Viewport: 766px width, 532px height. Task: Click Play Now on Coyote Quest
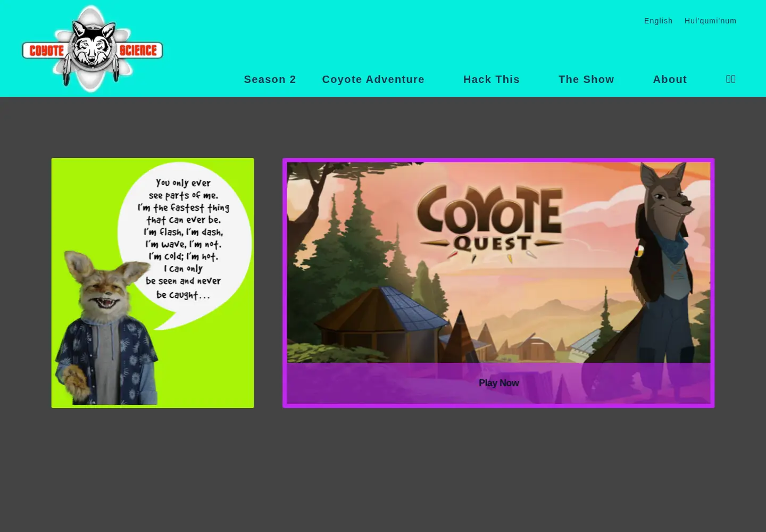[498, 383]
